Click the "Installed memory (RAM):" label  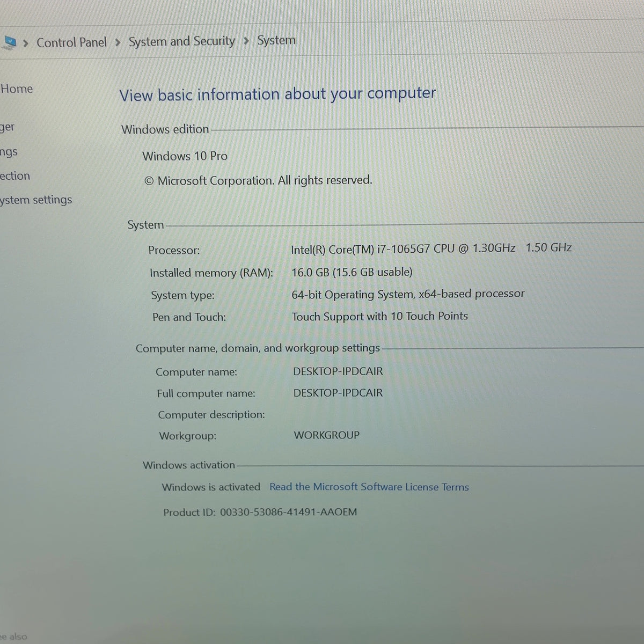point(211,273)
